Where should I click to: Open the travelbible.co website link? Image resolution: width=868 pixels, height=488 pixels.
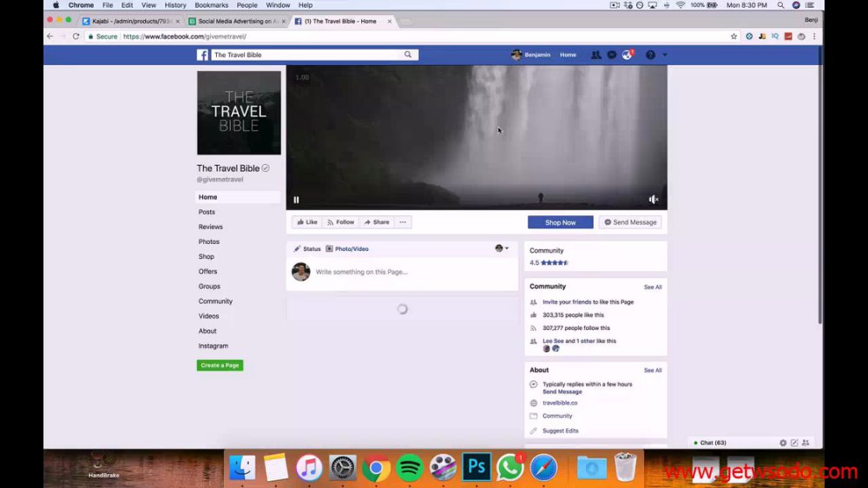click(560, 403)
